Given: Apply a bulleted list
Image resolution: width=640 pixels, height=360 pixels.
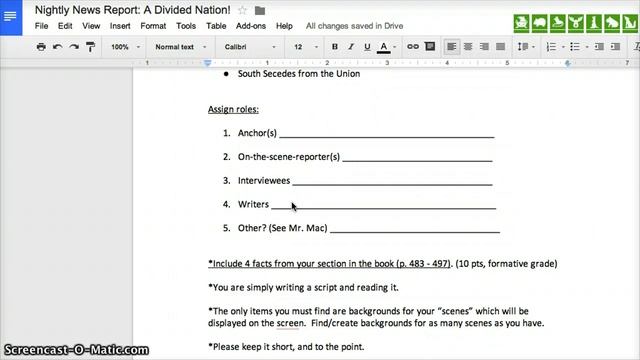Looking at the screenshot, I should (575, 47).
